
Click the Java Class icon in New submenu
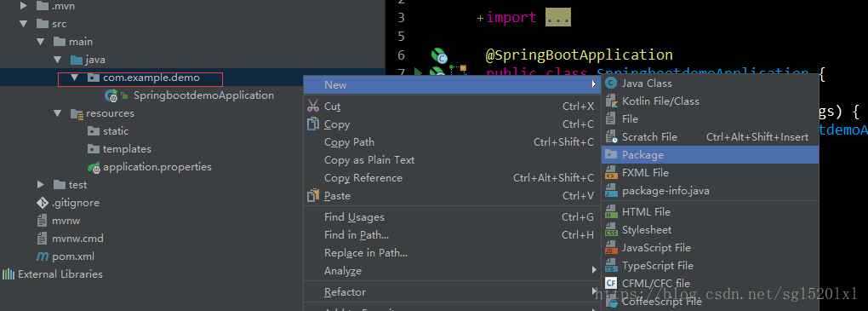pos(611,84)
